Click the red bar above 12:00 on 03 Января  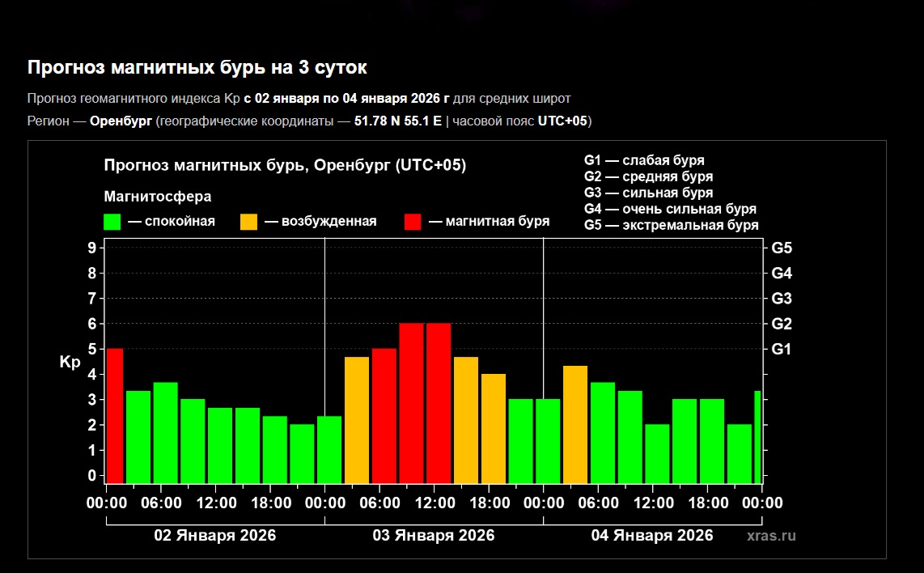click(439, 402)
